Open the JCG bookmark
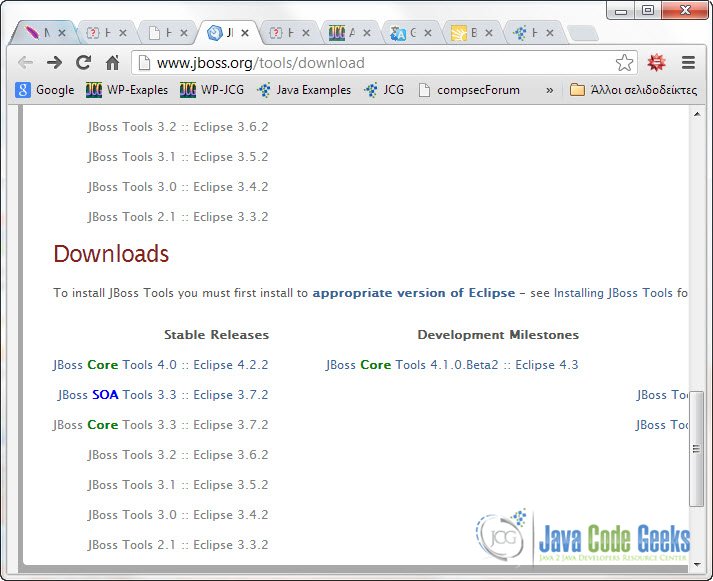This screenshot has height=581, width=713. point(384,90)
